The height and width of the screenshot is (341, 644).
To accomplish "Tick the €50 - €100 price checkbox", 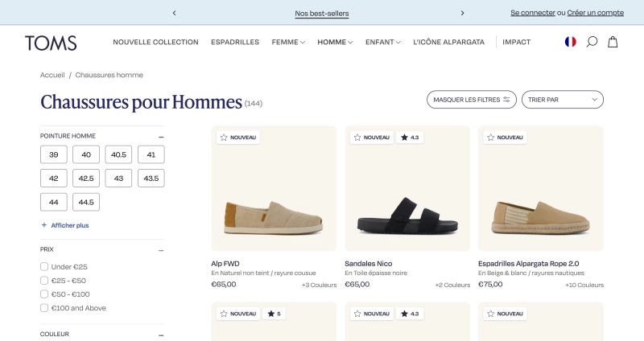I will [x=44, y=294].
